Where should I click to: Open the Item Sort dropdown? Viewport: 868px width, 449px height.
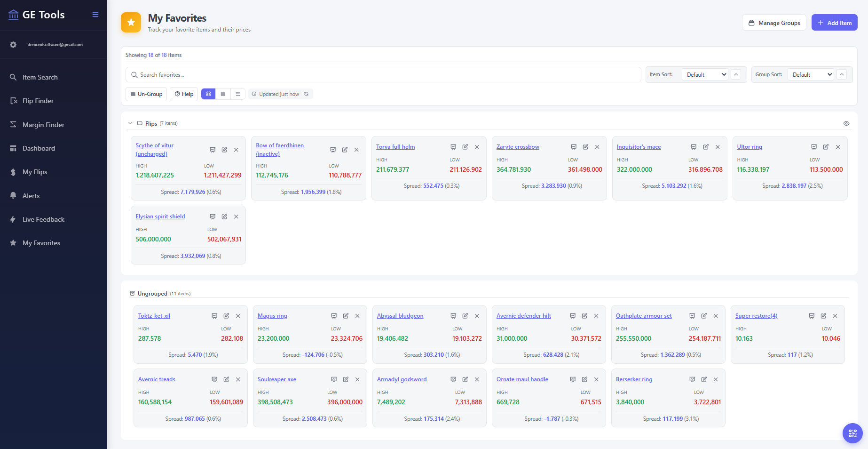pyautogui.click(x=705, y=74)
